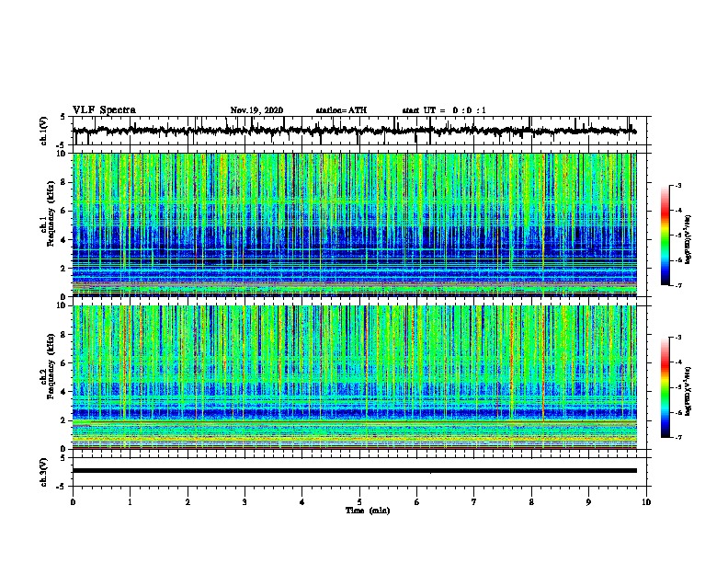Screen dimensions: 728x563
Task: Click the "ch.1 Frequency (kHz)" axis label
Action: [x=48, y=213]
